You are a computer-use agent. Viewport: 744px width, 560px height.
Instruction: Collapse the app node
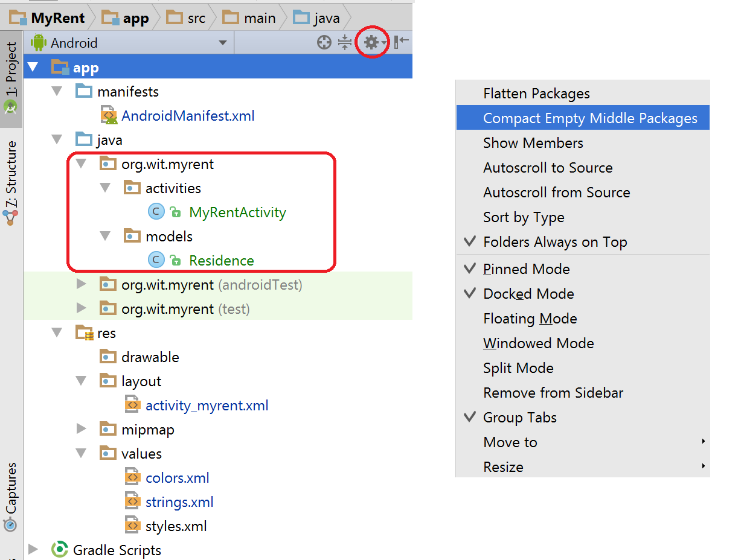(33, 67)
